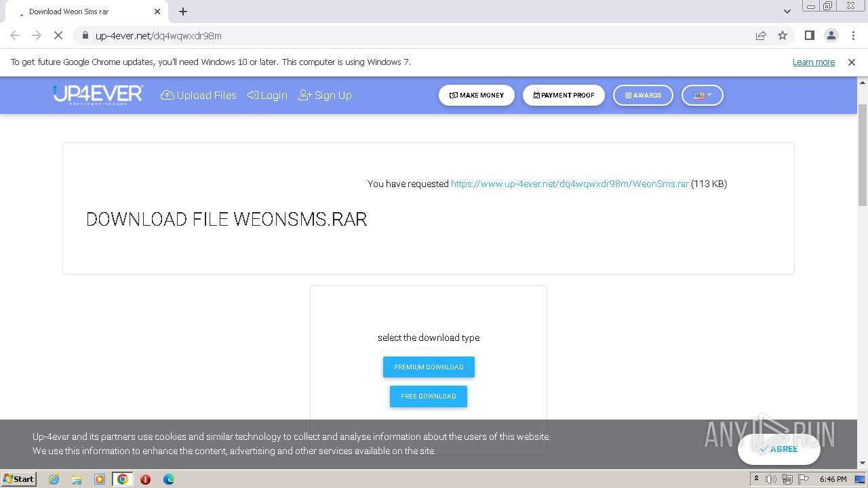Open Upload Files page

pos(199,95)
